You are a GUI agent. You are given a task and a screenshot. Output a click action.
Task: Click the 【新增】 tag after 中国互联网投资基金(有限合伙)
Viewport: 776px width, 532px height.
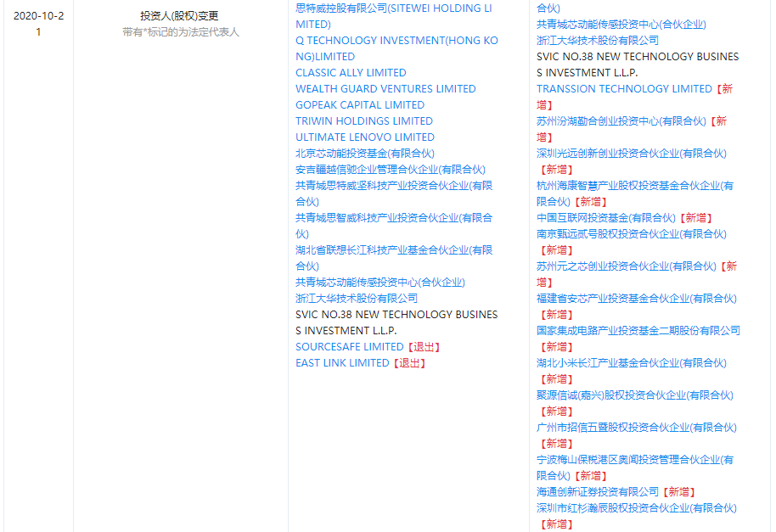pos(696,218)
